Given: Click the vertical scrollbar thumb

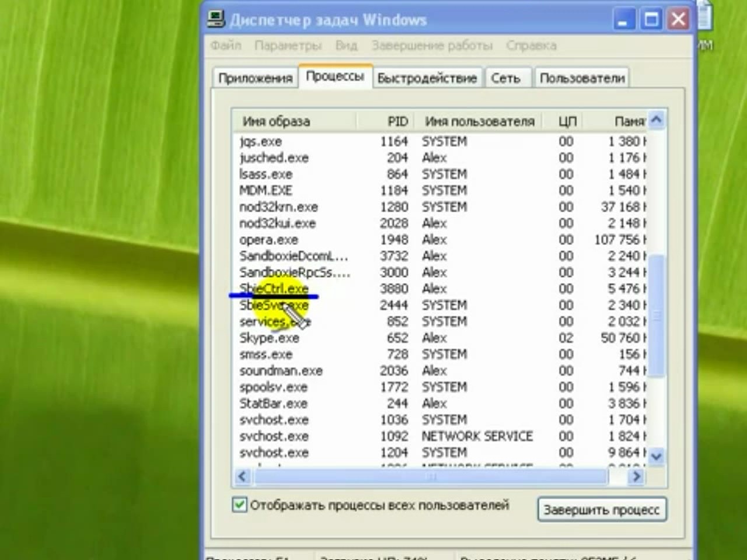Looking at the screenshot, I should (657, 316).
